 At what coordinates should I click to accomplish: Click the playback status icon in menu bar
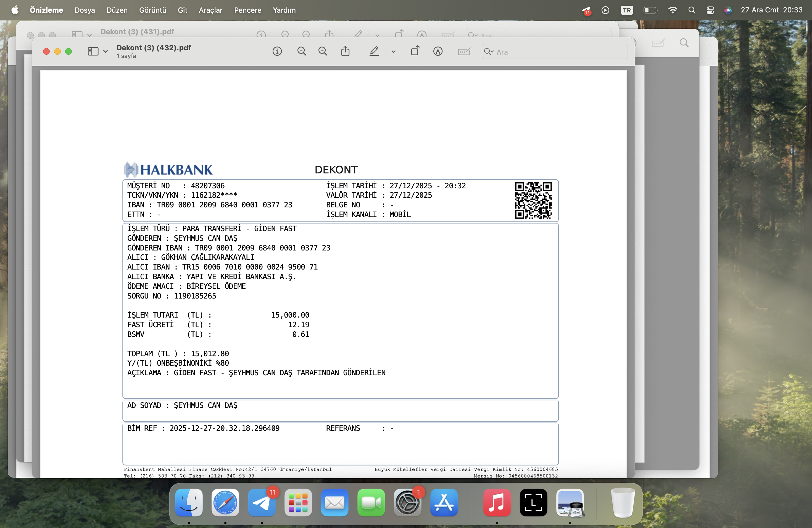[x=605, y=10]
